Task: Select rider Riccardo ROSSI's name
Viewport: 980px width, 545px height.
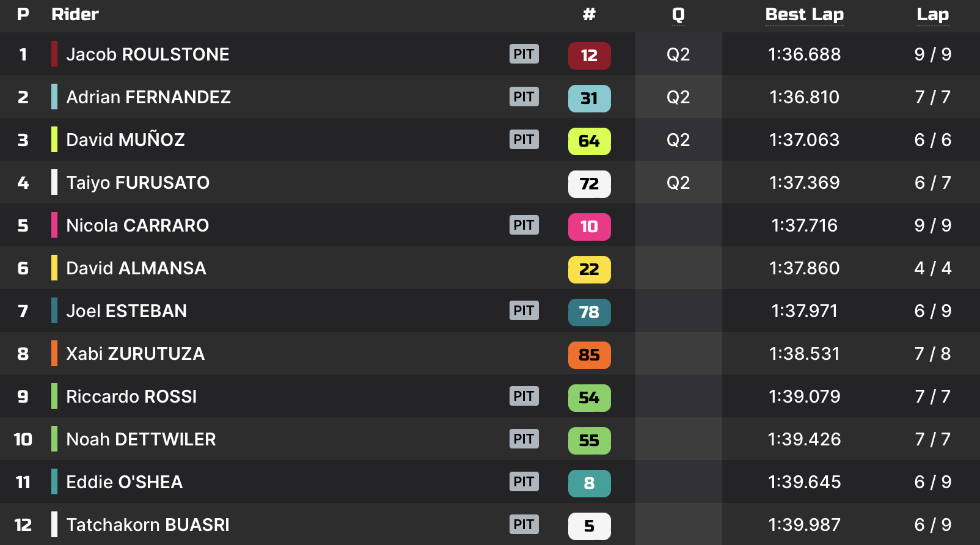Action: click(x=131, y=397)
